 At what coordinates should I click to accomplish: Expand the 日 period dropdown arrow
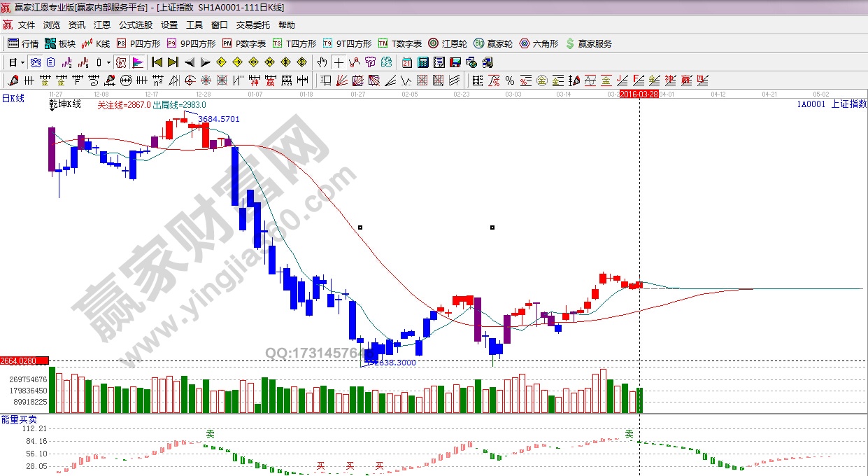point(22,62)
